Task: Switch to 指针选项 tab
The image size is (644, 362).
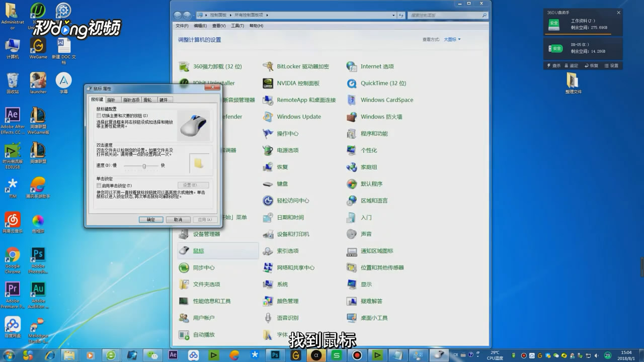Action: (x=131, y=100)
